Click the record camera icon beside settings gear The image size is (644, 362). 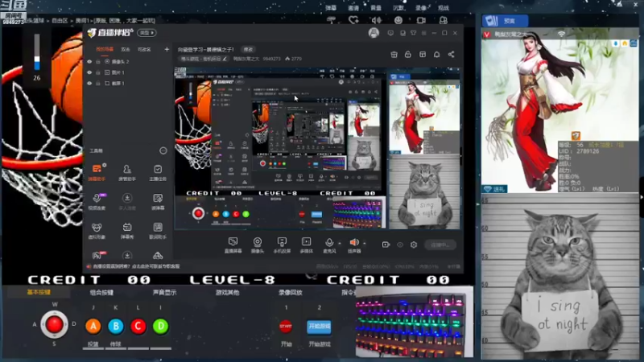point(386,245)
